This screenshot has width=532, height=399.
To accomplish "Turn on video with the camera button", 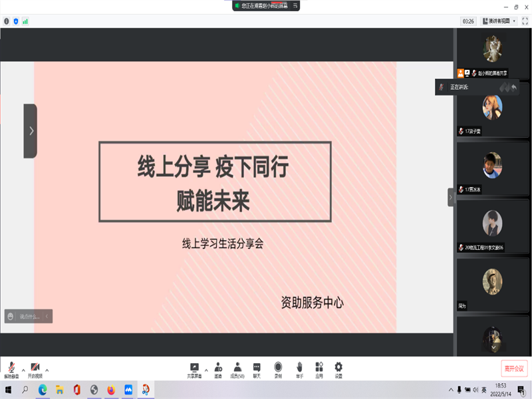I will pyautogui.click(x=35, y=369).
